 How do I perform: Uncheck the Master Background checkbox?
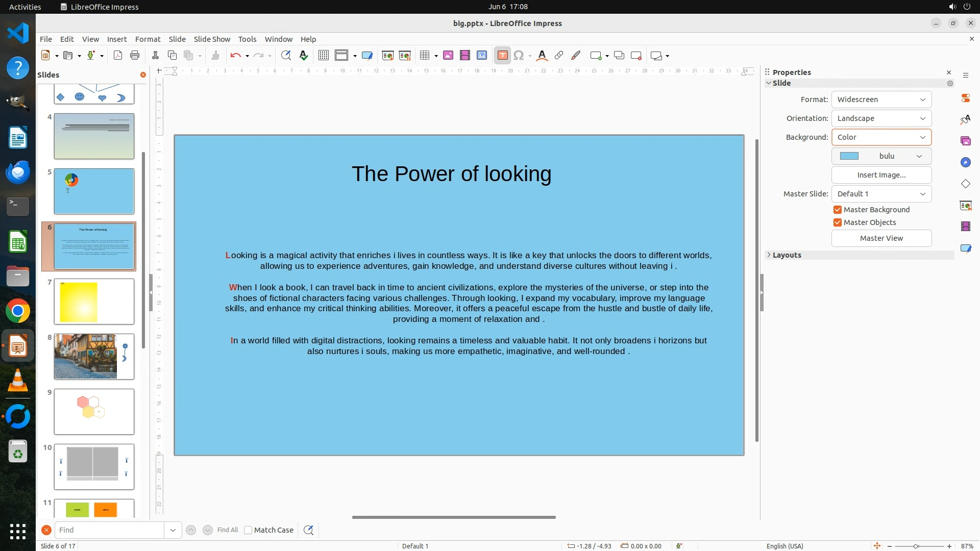838,210
